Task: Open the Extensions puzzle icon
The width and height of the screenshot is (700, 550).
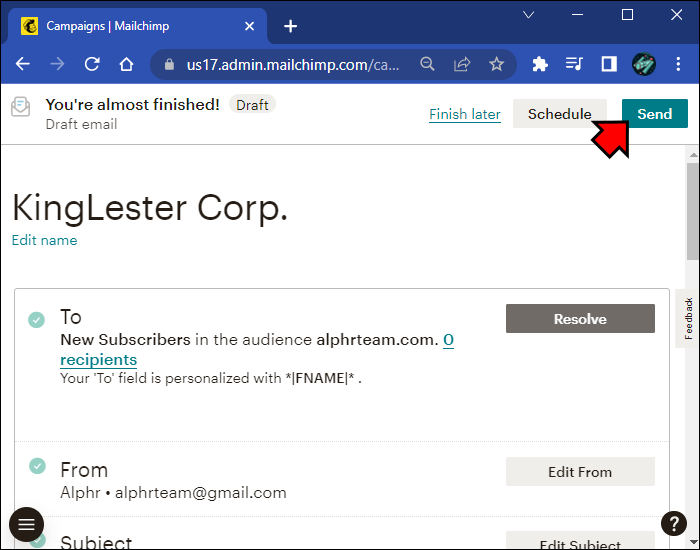Action: click(540, 64)
